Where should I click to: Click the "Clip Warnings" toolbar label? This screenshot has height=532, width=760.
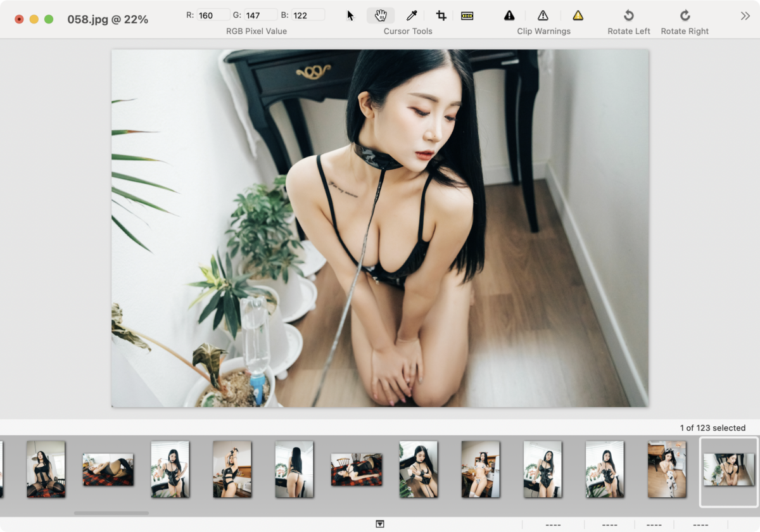point(543,31)
